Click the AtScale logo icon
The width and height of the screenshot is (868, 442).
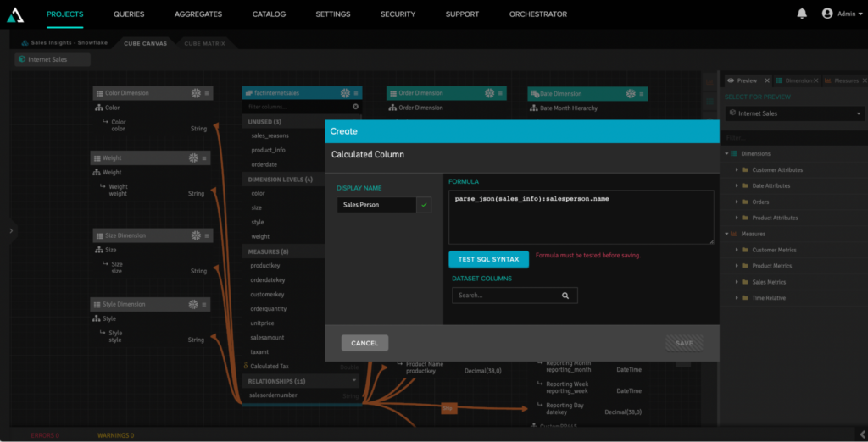click(x=15, y=14)
